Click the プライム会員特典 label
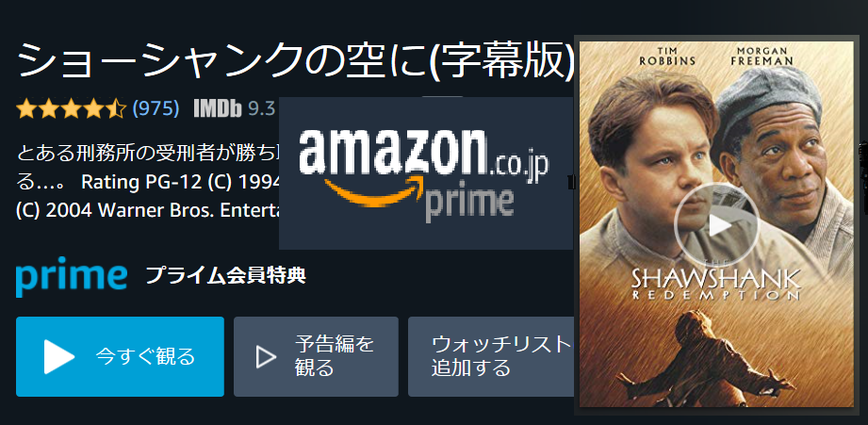Screen dimensions: 868x425 226,275
